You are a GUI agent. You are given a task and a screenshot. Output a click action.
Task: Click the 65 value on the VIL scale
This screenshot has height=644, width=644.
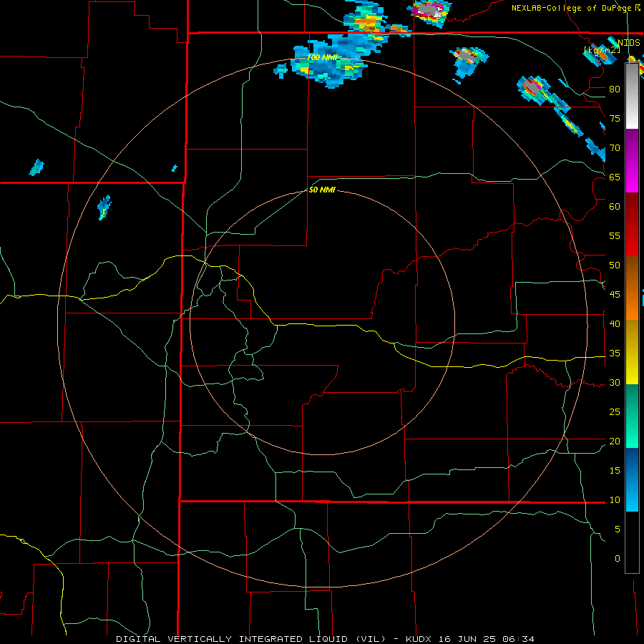615,177
